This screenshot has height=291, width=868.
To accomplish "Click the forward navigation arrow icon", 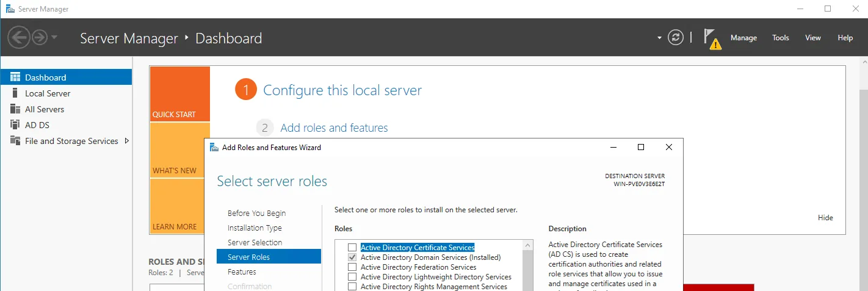I will pos(40,38).
